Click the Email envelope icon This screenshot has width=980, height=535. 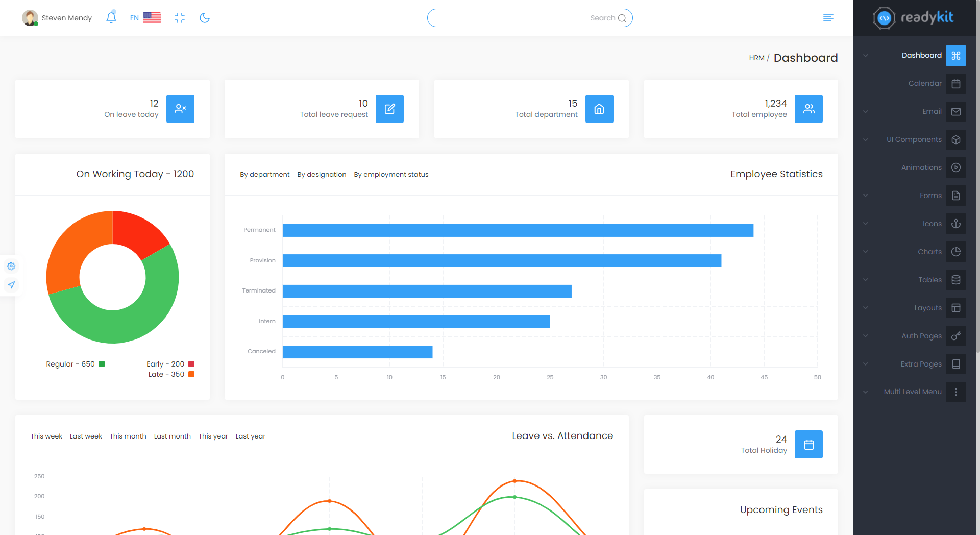(955, 112)
